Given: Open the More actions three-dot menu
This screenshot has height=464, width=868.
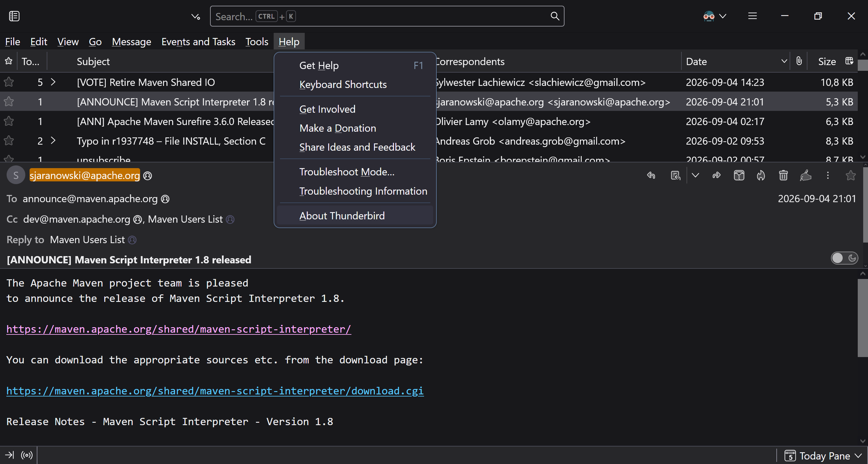Looking at the screenshot, I should 828,175.
